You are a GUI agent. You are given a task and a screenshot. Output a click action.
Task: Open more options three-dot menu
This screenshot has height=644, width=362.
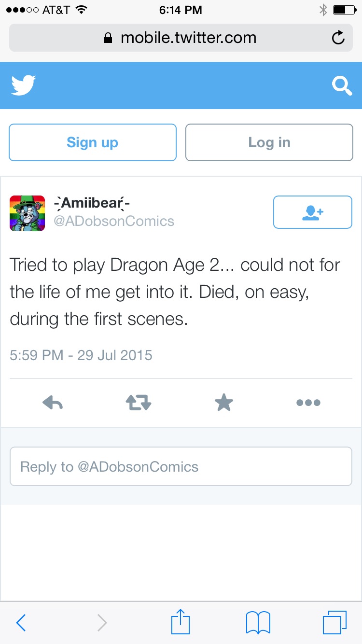(x=308, y=403)
